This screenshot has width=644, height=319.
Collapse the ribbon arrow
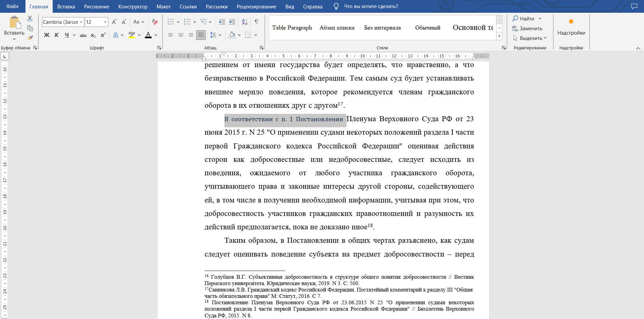[638, 48]
